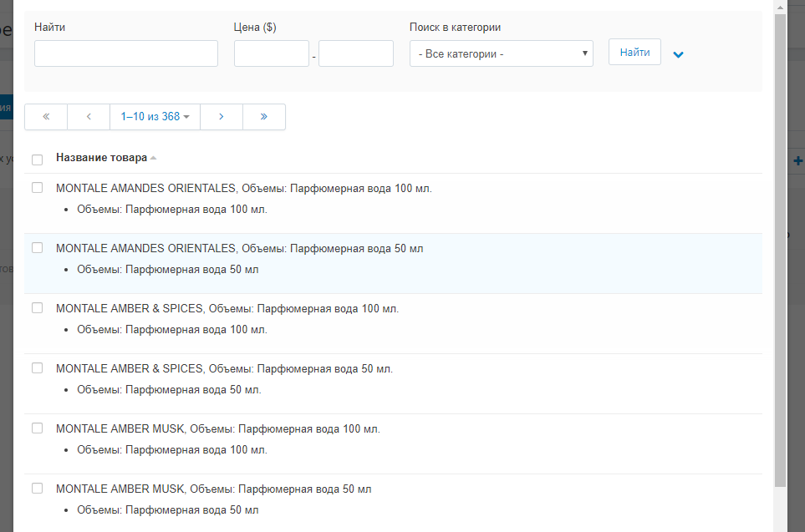
Task: Select MONTALE AMBER MUSK 100 мл product name
Action: pos(218,428)
